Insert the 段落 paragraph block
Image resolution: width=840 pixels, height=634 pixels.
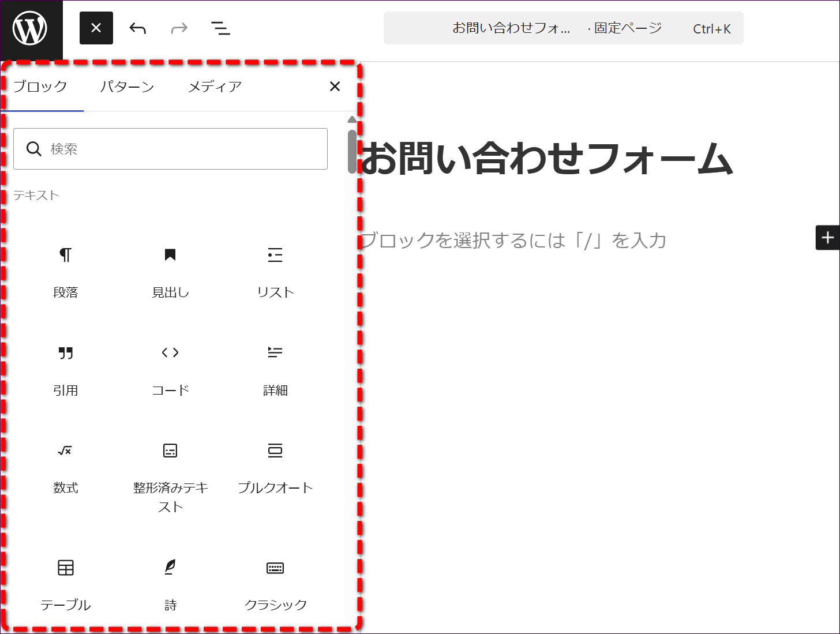(x=66, y=272)
